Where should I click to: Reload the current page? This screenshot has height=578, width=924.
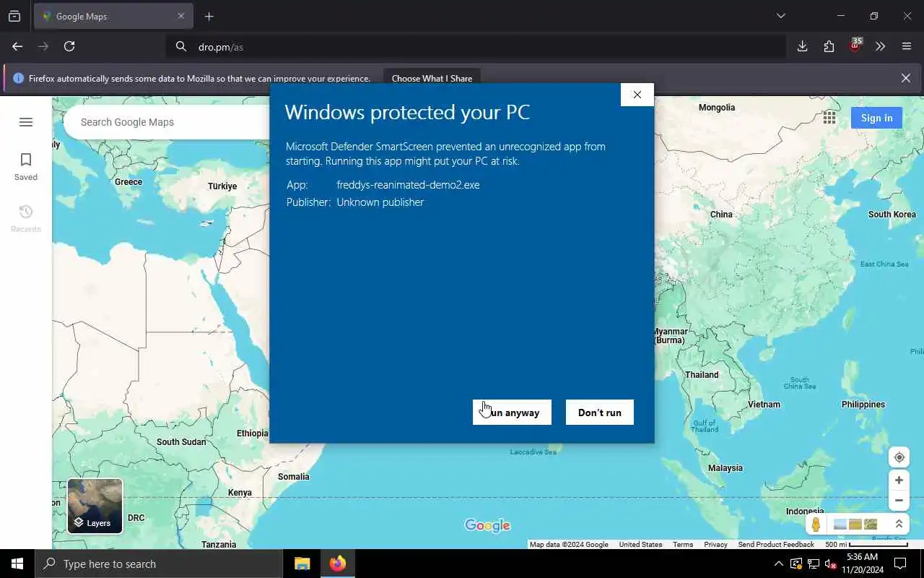pos(69,46)
